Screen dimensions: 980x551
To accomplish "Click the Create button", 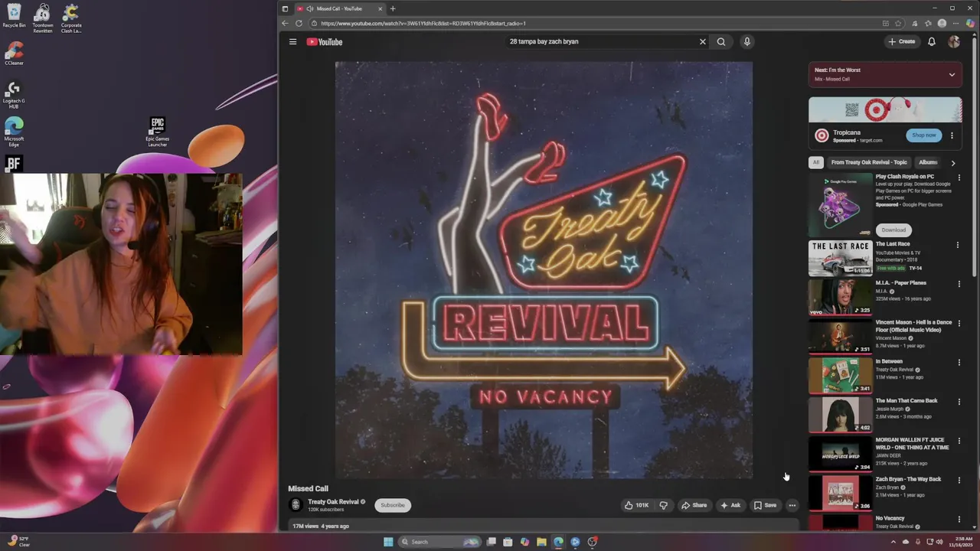I will (902, 41).
